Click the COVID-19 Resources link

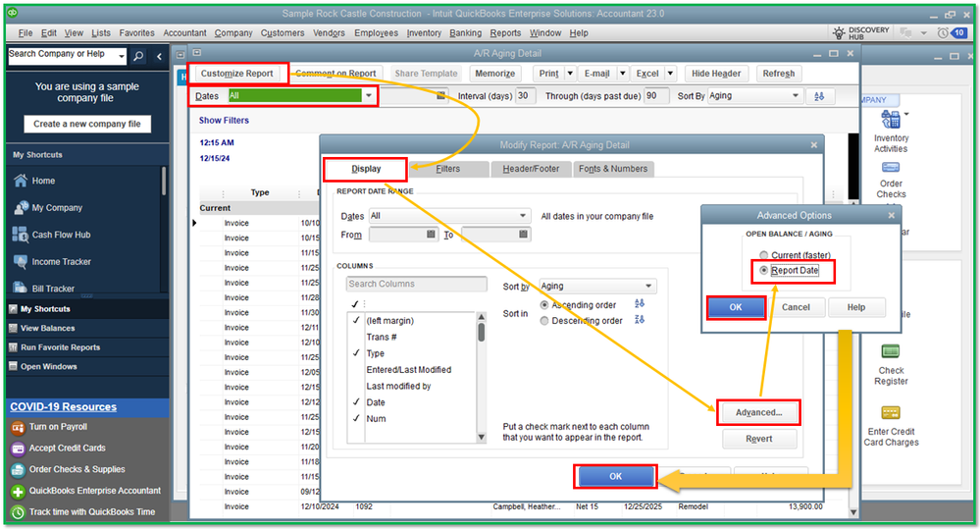[x=63, y=406]
